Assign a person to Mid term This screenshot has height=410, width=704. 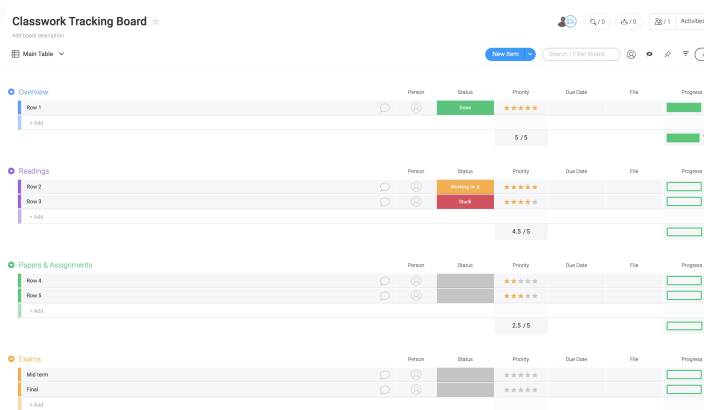click(416, 375)
